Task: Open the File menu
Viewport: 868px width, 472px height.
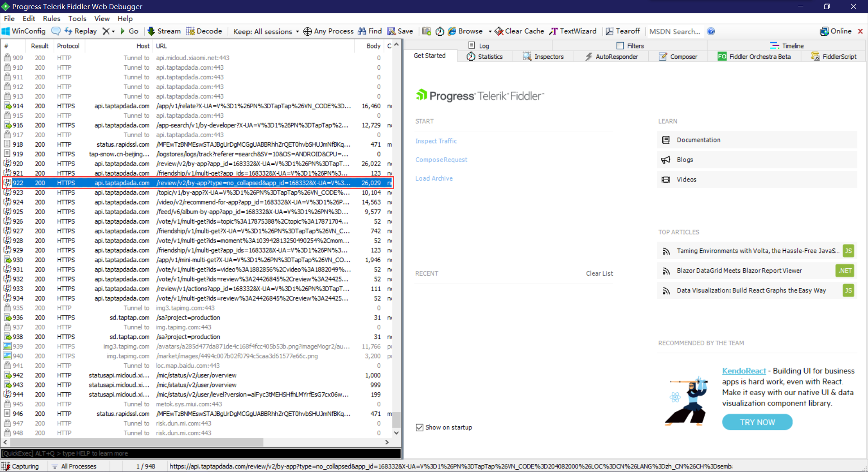Action: (9, 19)
